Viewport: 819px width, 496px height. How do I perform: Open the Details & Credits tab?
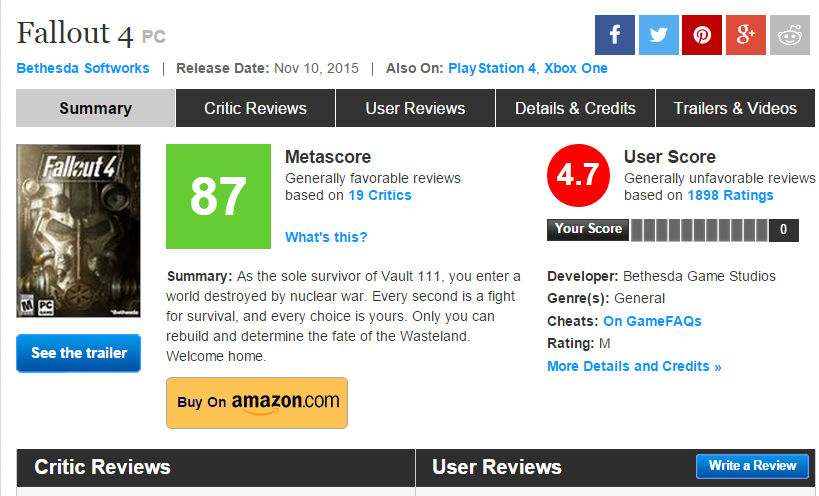(x=575, y=108)
